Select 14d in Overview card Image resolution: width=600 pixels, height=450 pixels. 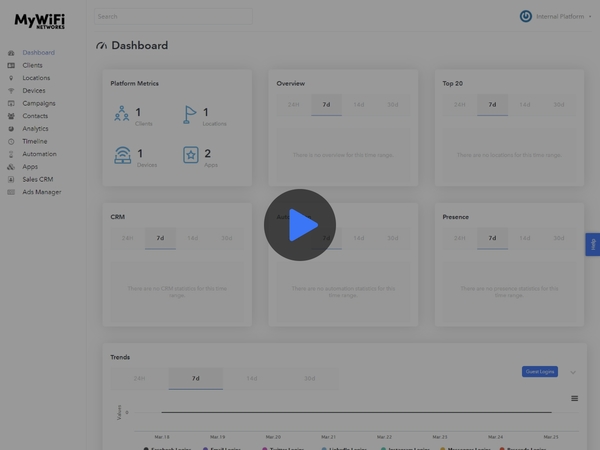tap(359, 104)
